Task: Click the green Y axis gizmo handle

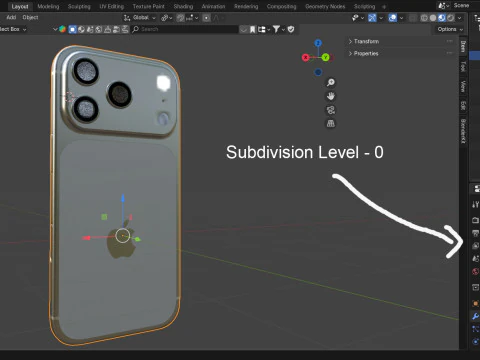Action: [326, 57]
